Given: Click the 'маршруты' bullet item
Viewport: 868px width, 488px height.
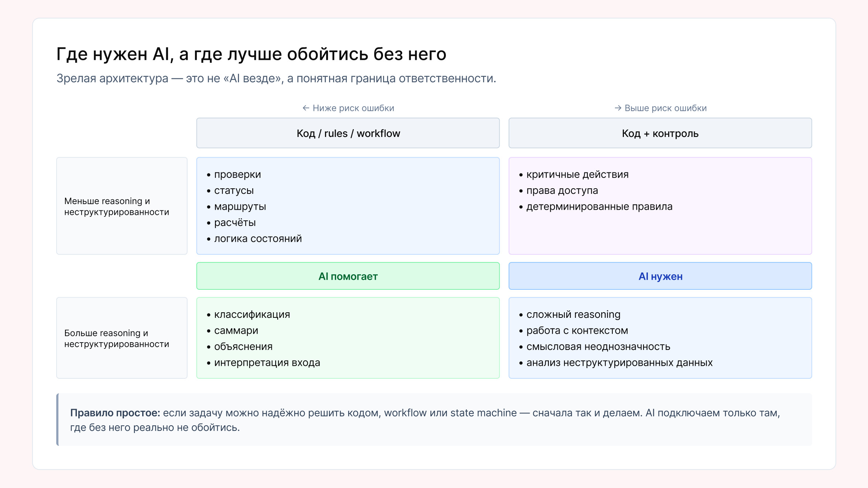Looking at the screenshot, I should 240,206.
